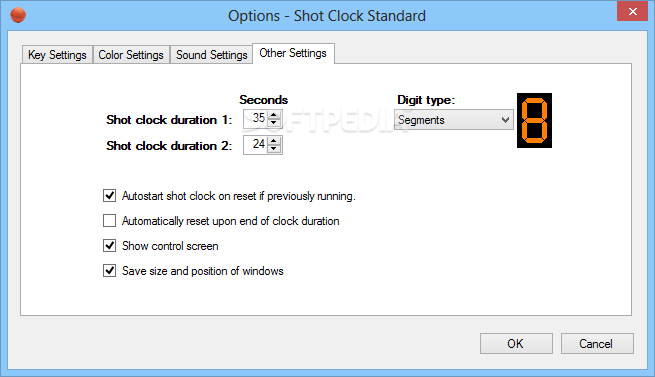Open the Digit type dropdown arrow
The image size is (655, 377).
click(x=505, y=120)
